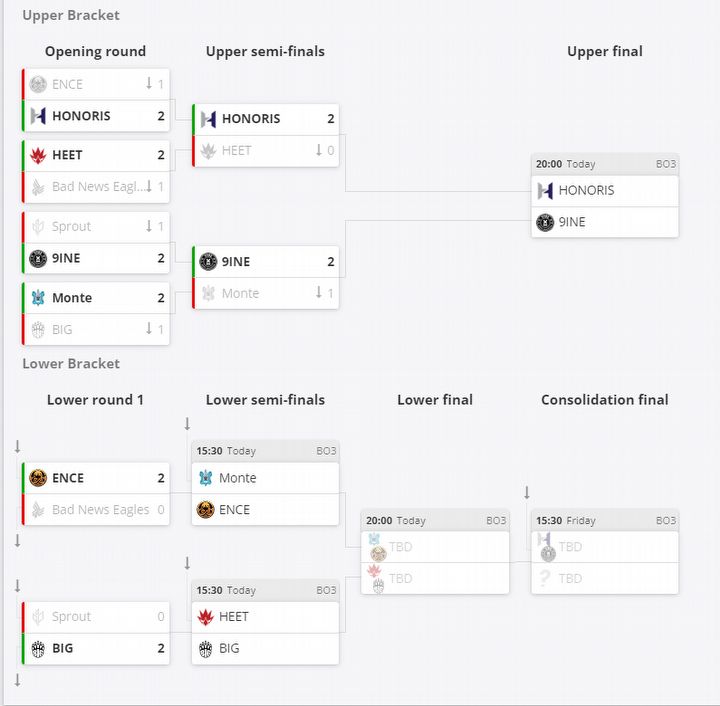This screenshot has width=720, height=706.
Task: Open the Lower final 20:00 Today match header
Action: (435, 521)
